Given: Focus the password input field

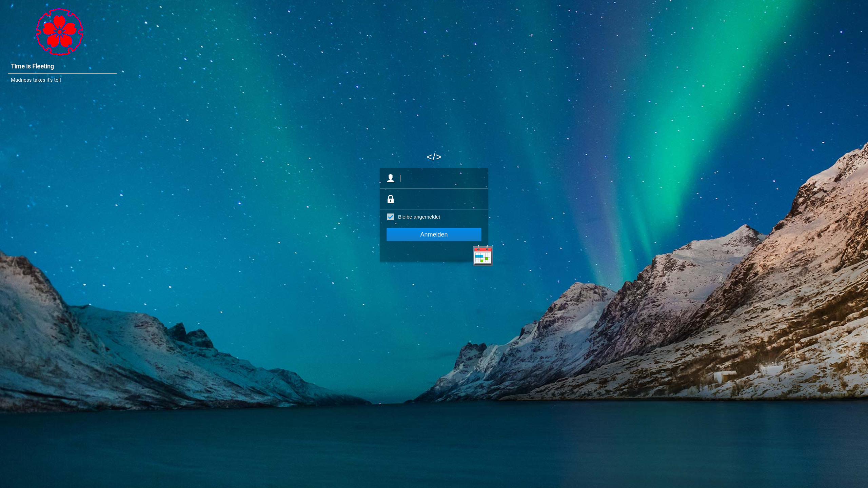Looking at the screenshot, I should (441, 199).
